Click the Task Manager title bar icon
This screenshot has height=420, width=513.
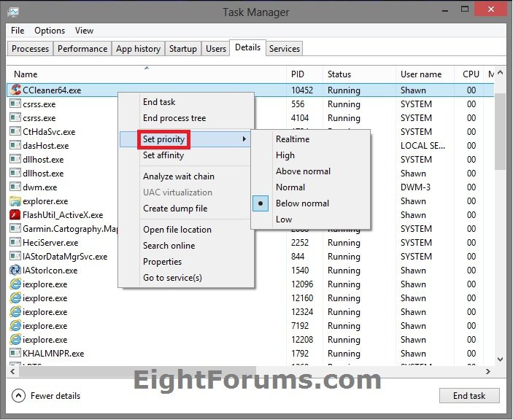coord(13,12)
